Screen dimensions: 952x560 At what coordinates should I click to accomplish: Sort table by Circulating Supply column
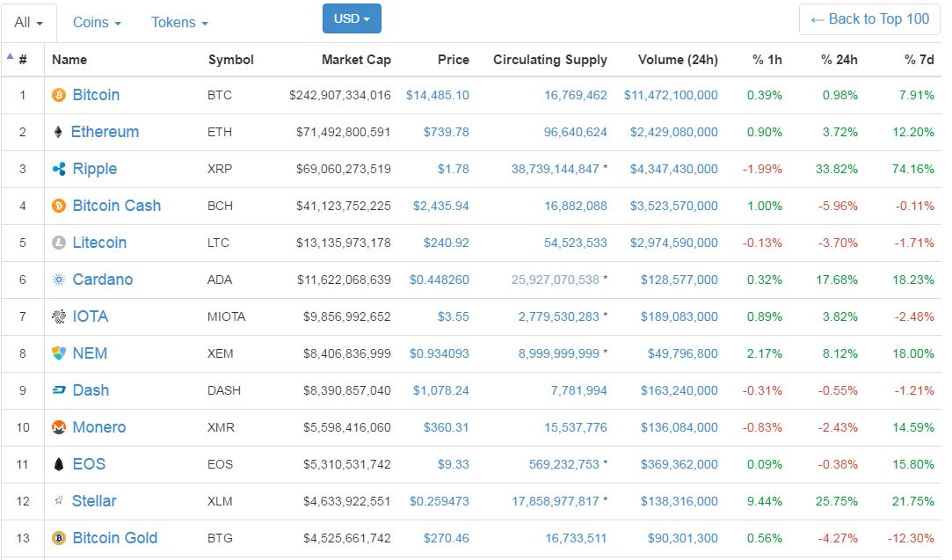click(549, 60)
